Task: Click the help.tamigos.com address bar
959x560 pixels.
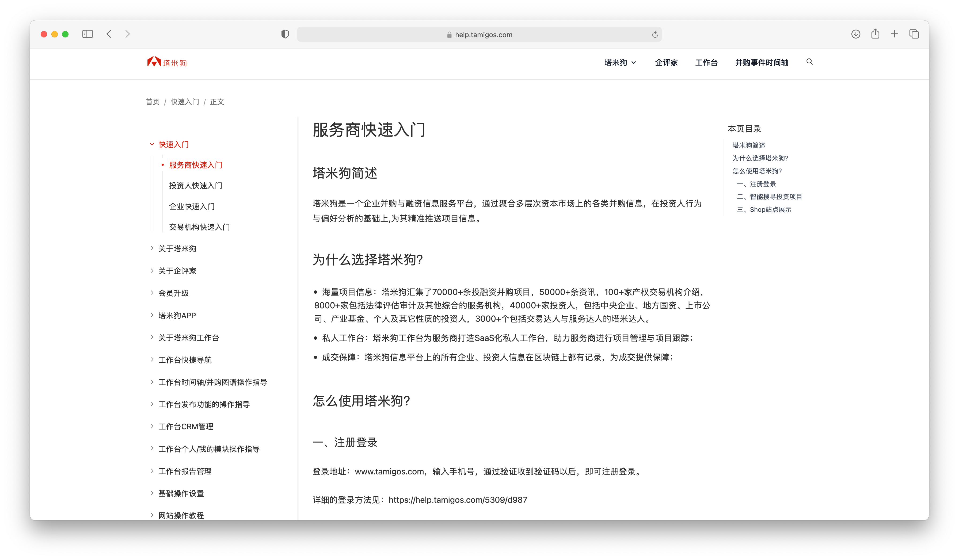Action: 479,34
